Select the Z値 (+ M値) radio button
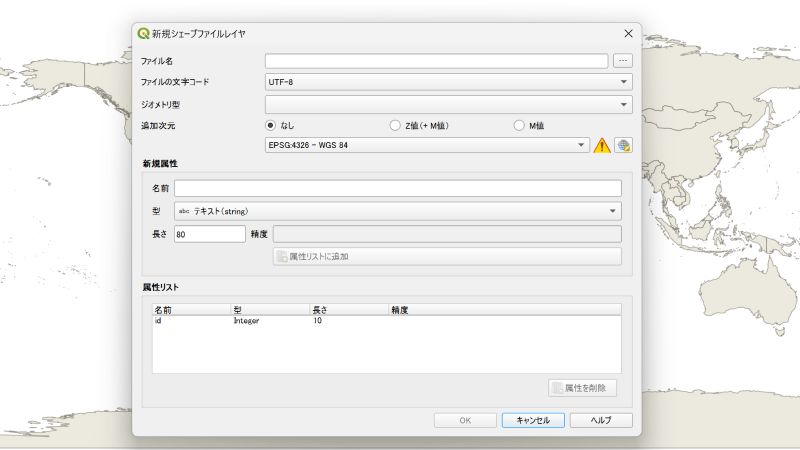Screen dimensions: 800x450 pyautogui.click(x=395, y=126)
